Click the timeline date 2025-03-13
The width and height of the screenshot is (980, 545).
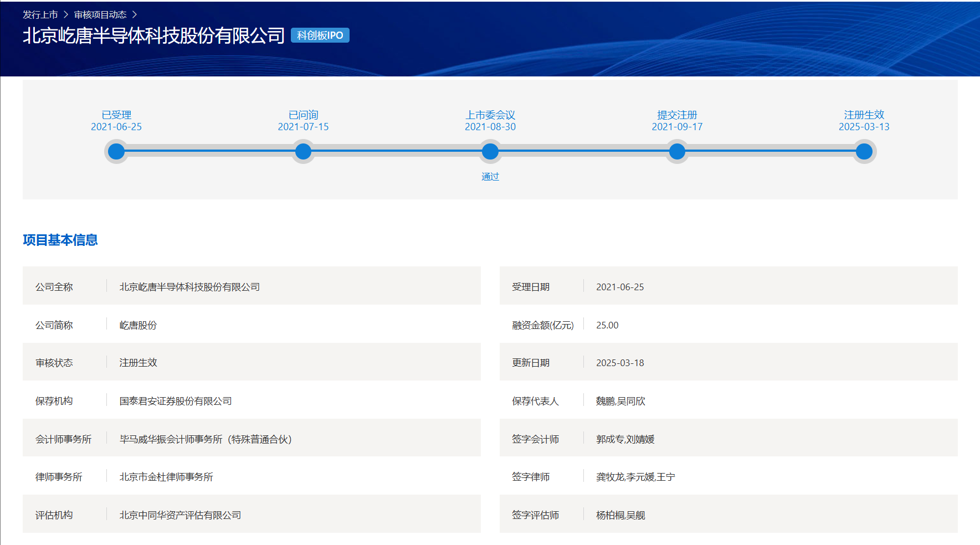(864, 127)
